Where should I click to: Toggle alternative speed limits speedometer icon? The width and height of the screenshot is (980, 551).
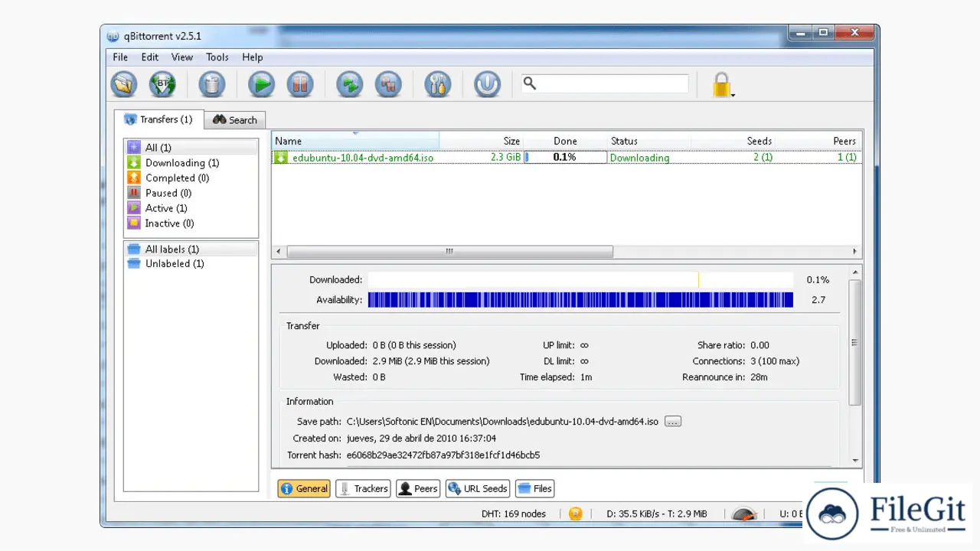point(744,514)
